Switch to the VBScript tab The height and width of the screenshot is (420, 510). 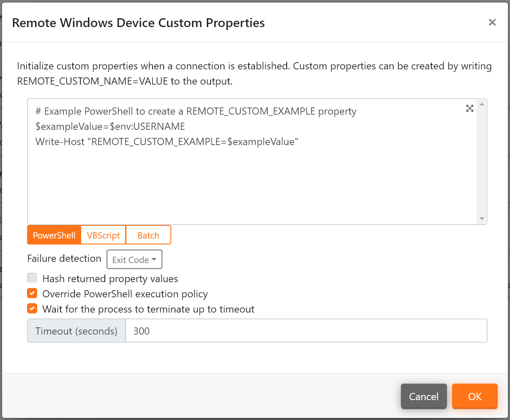pos(103,235)
